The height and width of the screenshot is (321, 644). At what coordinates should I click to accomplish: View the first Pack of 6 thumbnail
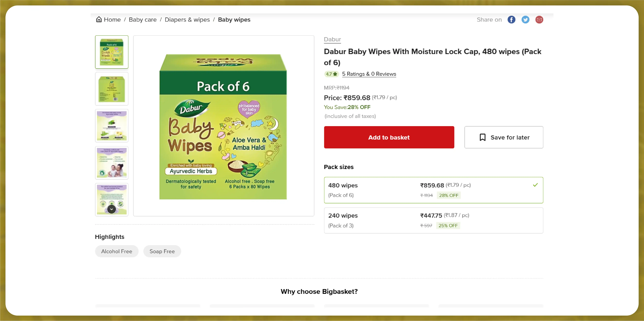point(112,52)
